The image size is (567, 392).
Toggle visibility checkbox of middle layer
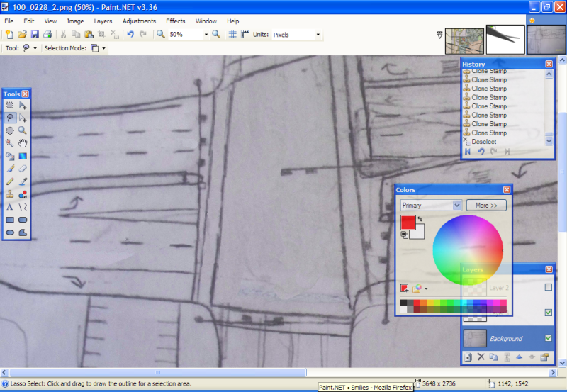point(548,313)
